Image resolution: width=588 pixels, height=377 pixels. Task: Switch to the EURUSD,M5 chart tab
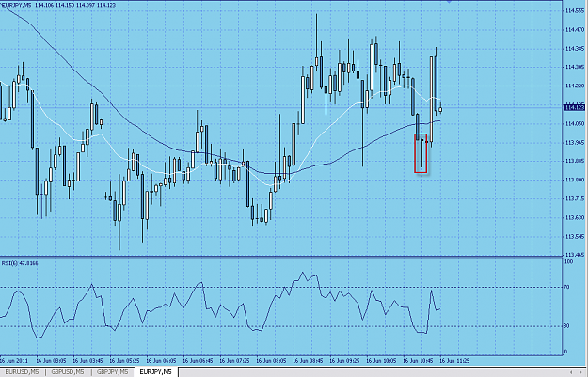(22, 372)
